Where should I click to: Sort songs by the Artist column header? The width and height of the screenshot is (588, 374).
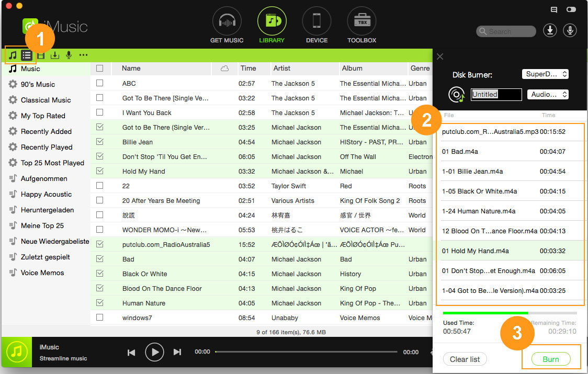click(304, 69)
